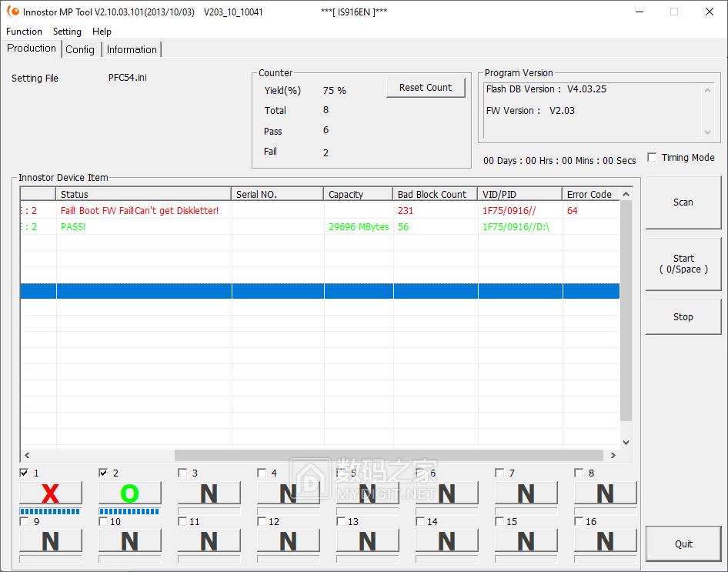Screen dimensions: 728x572
Task: Click the Start (0/Space) button
Action: [x=683, y=264]
